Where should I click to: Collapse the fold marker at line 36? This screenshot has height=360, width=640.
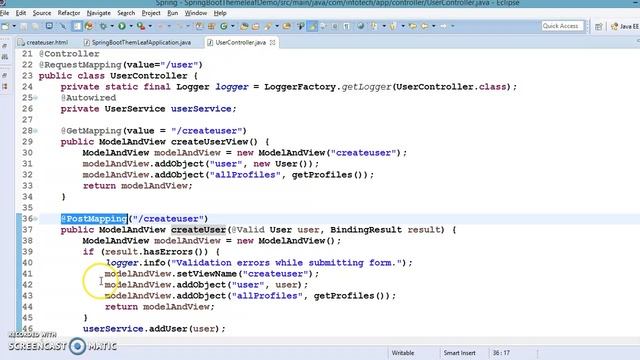36,219
